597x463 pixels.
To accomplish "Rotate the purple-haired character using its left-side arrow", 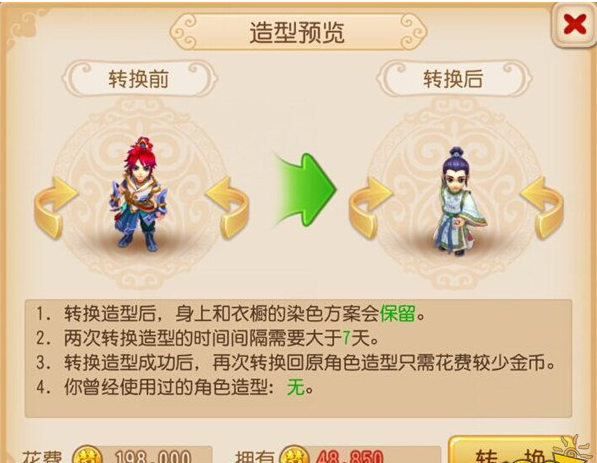I will pos(370,208).
